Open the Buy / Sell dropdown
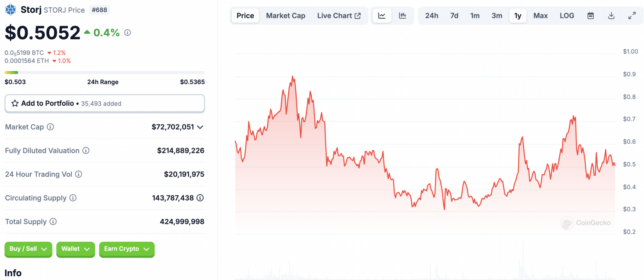This screenshot has width=644, height=280. pyautogui.click(x=28, y=249)
